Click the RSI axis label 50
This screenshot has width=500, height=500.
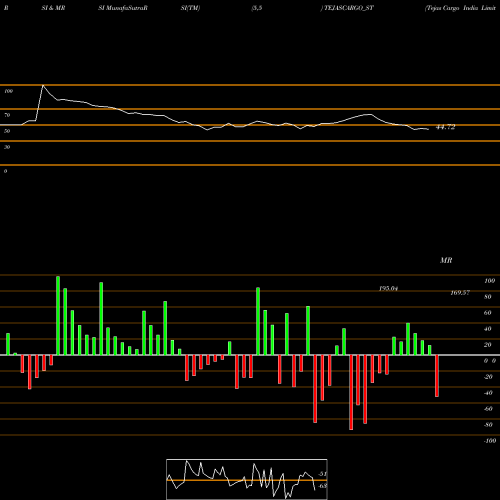coord(7,131)
